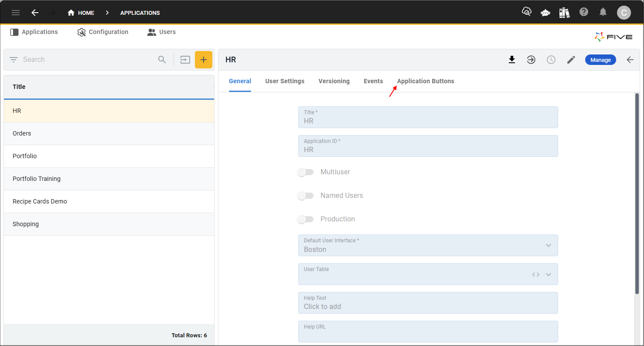Open the Versioning tab
Image resolution: width=644 pixels, height=346 pixels.
tap(334, 81)
